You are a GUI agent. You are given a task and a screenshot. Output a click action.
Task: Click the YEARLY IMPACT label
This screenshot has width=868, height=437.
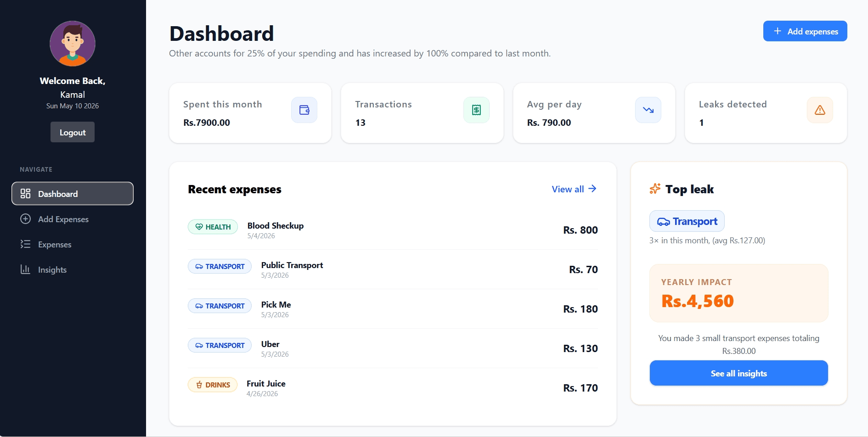pos(697,282)
